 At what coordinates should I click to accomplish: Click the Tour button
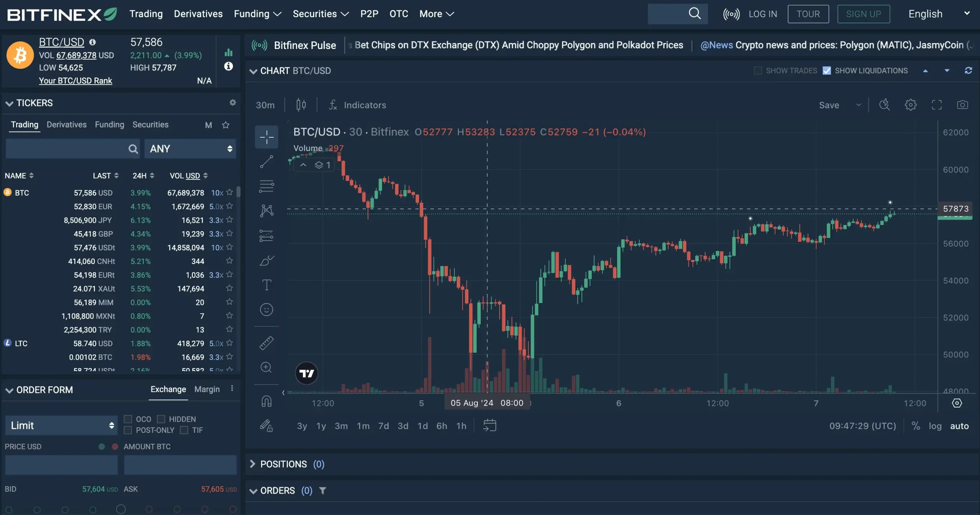click(808, 14)
